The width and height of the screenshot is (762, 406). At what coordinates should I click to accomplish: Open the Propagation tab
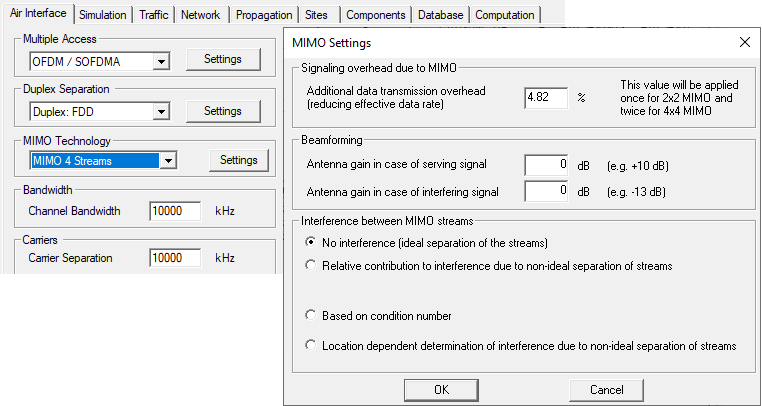pos(265,15)
